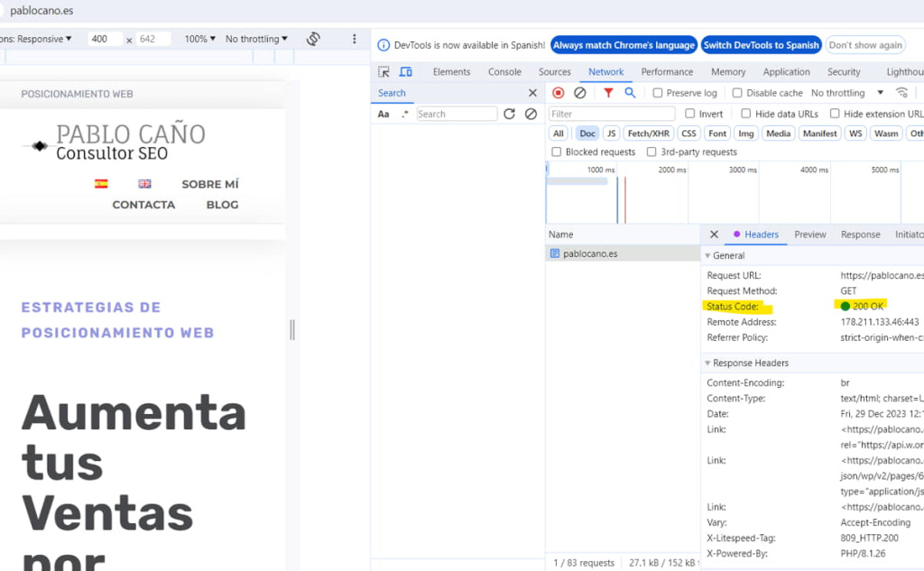The image size is (924, 571).
Task: Open the CONTACTA link
Action: click(x=143, y=205)
